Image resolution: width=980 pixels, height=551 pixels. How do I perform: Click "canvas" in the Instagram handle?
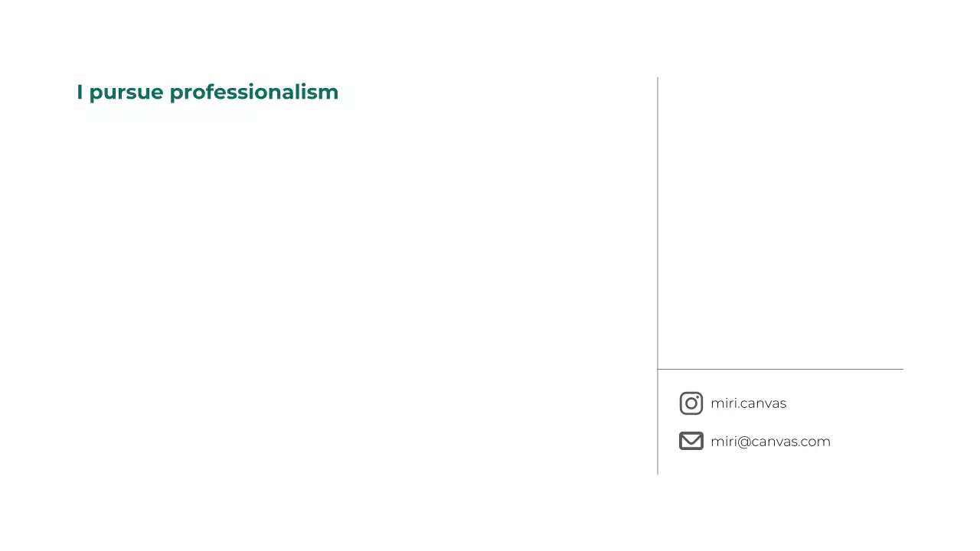764,403
